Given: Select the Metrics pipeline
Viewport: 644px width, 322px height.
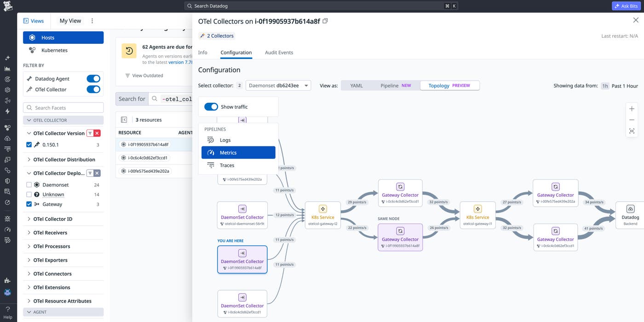Looking at the screenshot, I should point(238,152).
